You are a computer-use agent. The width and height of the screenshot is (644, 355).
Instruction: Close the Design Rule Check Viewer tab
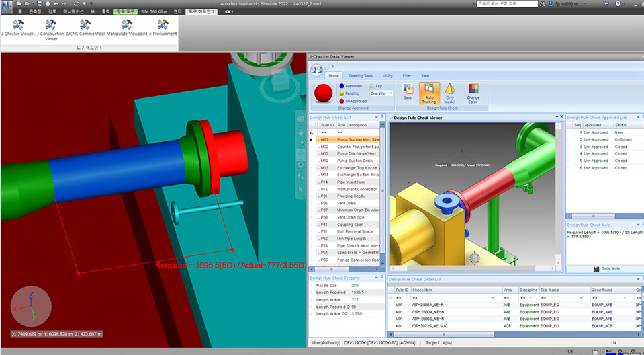pyautogui.click(x=562, y=117)
